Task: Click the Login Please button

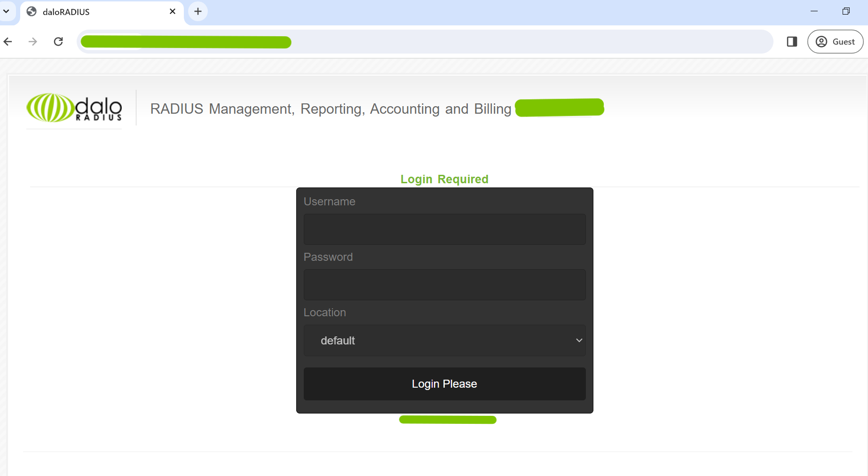Action: click(x=444, y=384)
